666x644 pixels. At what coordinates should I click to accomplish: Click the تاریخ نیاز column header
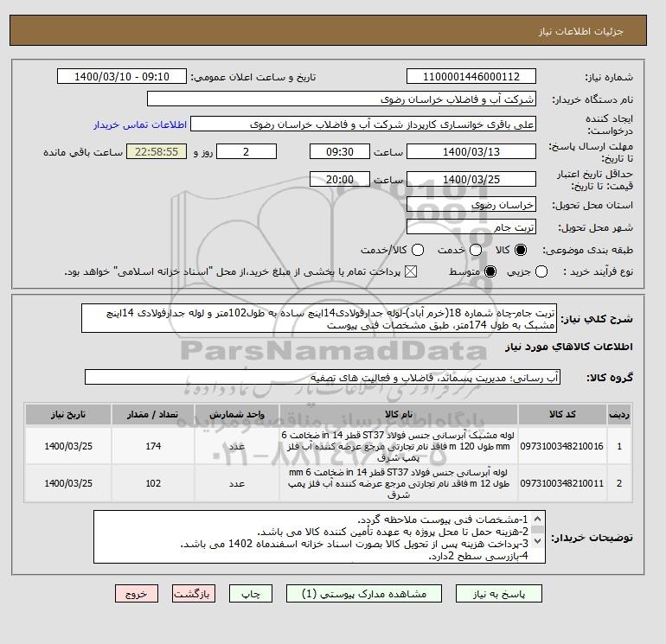pyautogui.click(x=68, y=414)
